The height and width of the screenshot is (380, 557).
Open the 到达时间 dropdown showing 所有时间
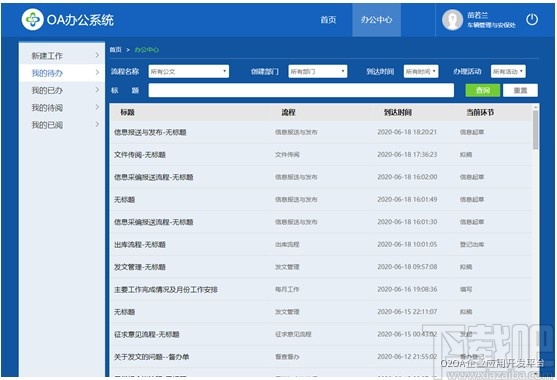tap(421, 71)
